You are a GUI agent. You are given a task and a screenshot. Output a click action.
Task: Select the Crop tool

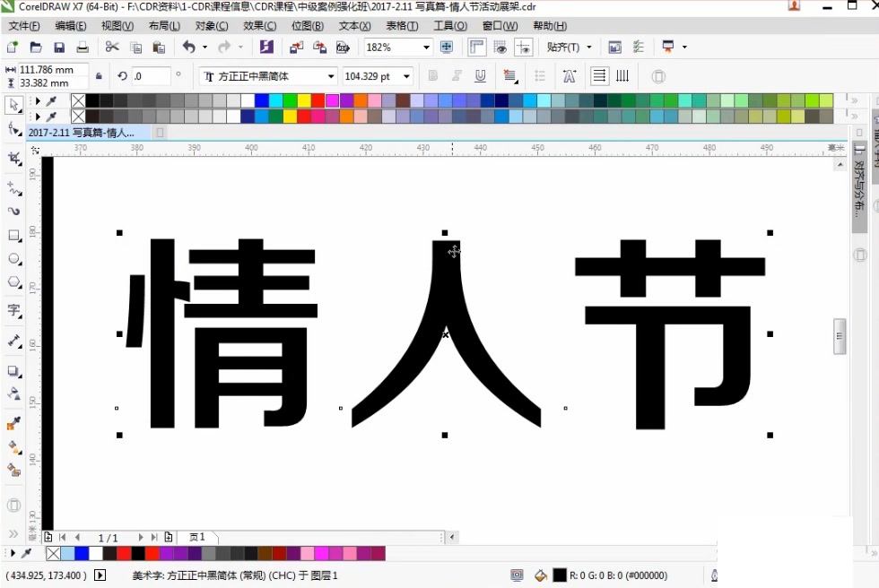pos(13,158)
